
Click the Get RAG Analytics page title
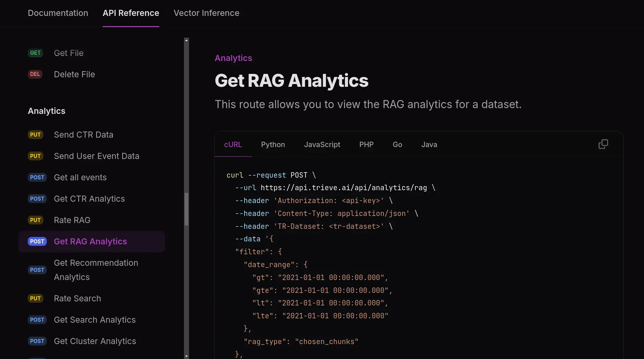point(291,80)
